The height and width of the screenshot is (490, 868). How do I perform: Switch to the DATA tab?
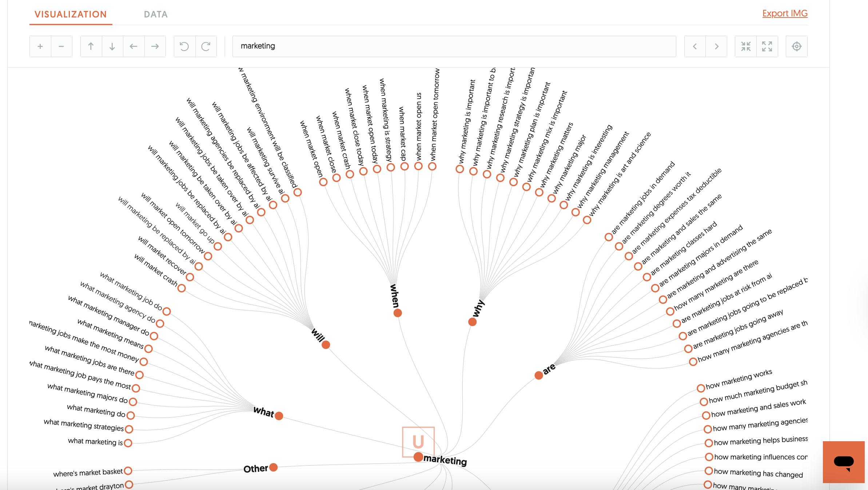tap(156, 14)
